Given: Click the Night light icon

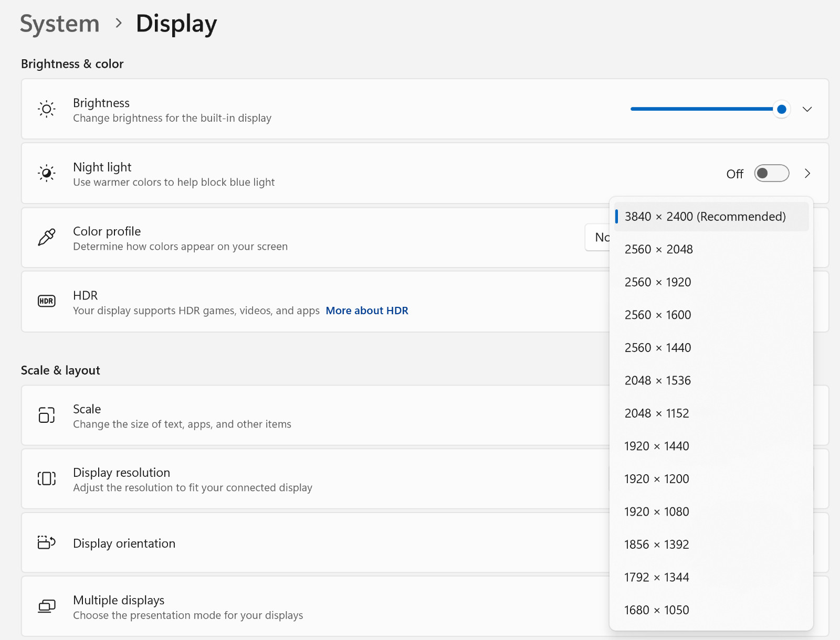Looking at the screenshot, I should (47, 173).
